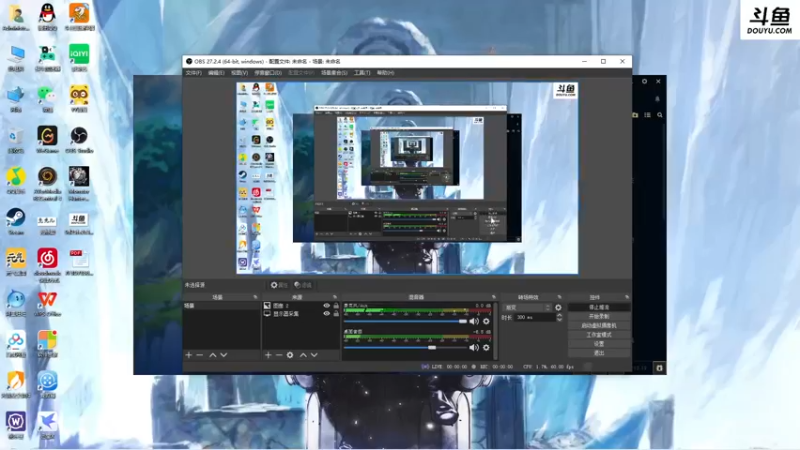Click search icon in the dark background window
The width and height of the screenshot is (800, 450).
point(660,115)
